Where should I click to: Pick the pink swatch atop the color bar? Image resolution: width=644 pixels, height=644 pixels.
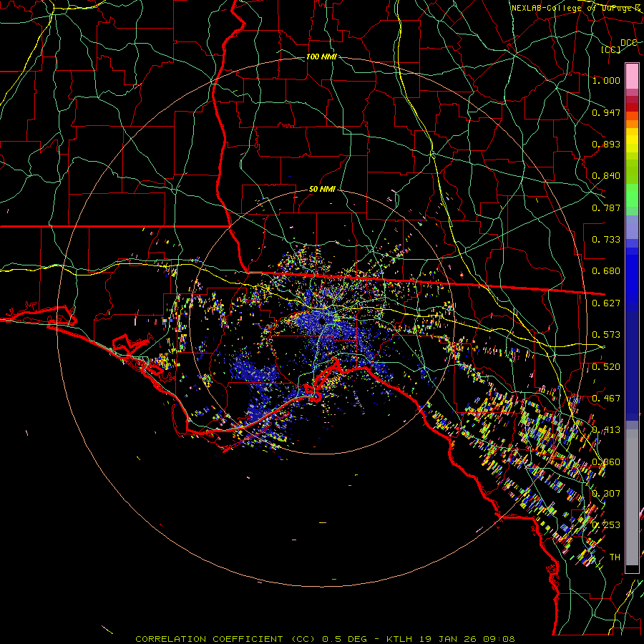pos(632,77)
